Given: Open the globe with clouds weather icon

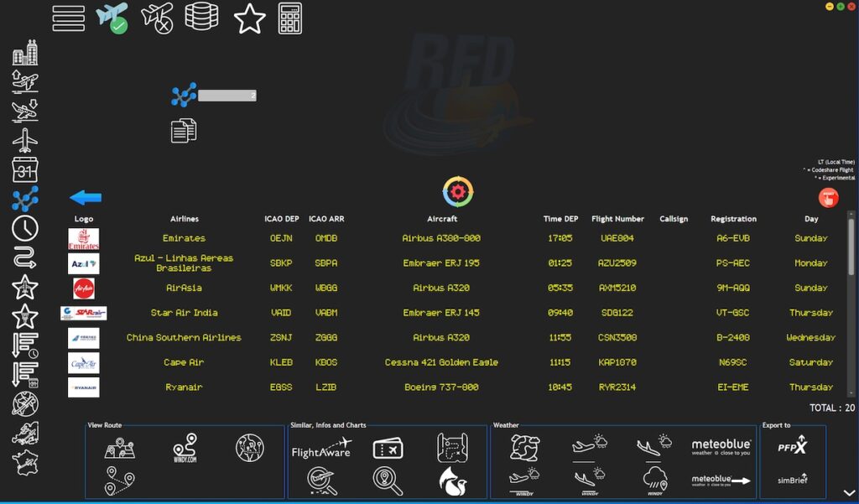Looking at the screenshot, I should [525, 447].
